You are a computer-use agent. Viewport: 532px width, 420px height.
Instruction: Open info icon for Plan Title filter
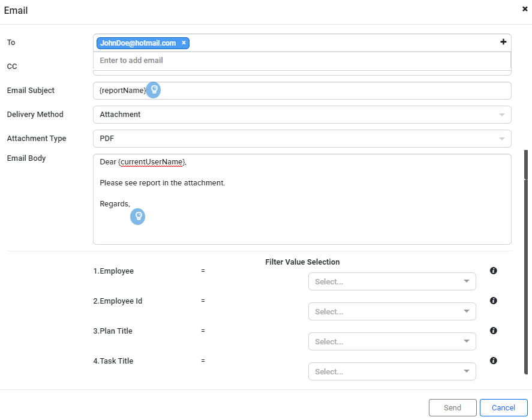click(494, 331)
